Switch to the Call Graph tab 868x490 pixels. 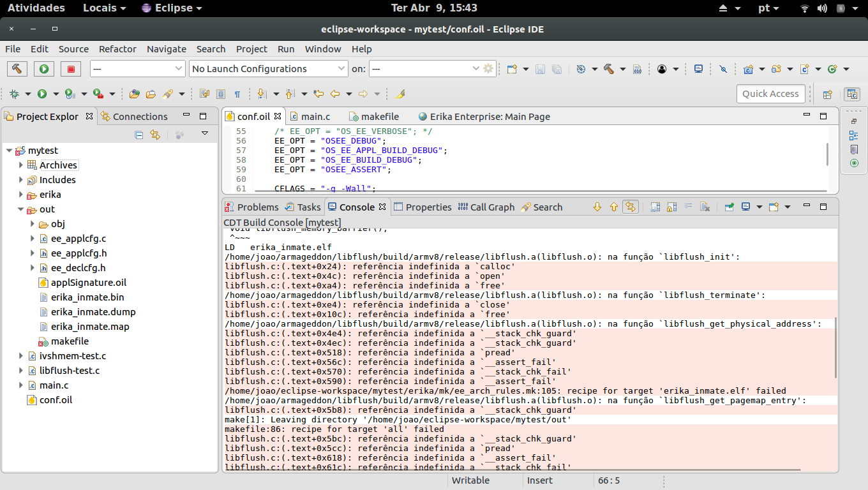[486, 207]
